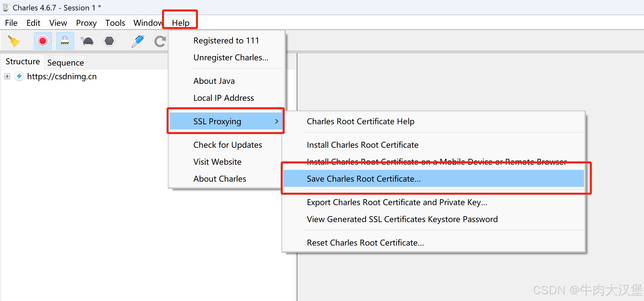Screen dimensions: 644x301
Task: Click the lightning bolt icon beside csdnimg.cn
Action: 19,76
